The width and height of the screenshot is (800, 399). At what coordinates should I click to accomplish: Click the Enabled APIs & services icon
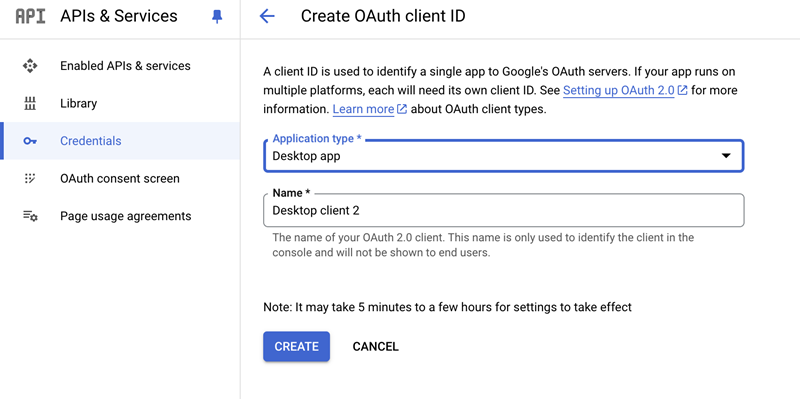(x=30, y=66)
